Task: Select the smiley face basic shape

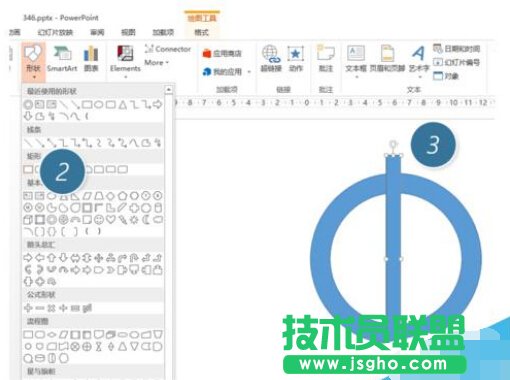Action: (x=99, y=220)
